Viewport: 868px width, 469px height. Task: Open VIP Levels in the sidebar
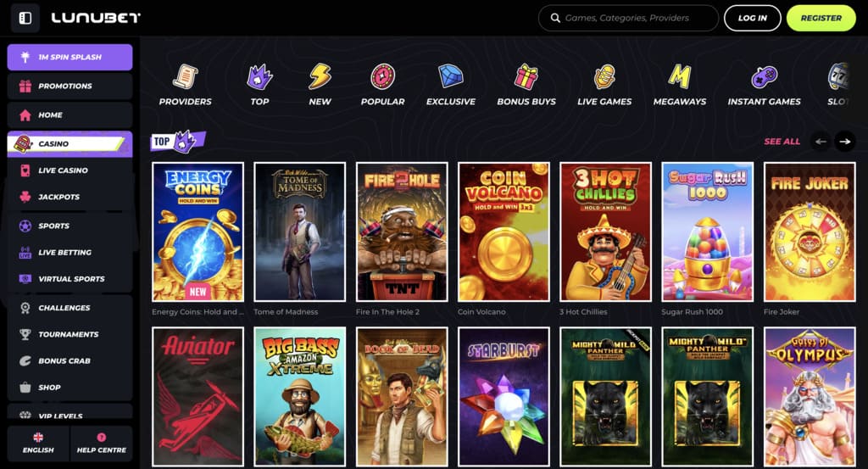click(70, 413)
